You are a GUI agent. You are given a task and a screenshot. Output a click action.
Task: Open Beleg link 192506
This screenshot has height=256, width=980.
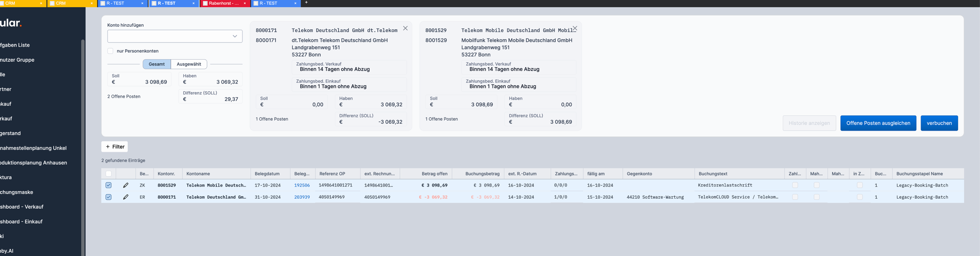302,185
